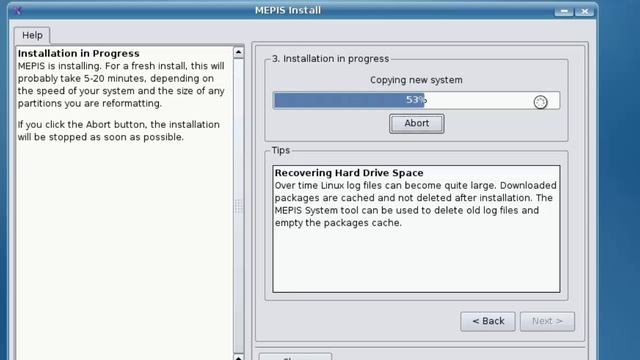Click the 'Tips' group label
Image resolution: width=640 pixels, height=360 pixels.
tap(281, 150)
